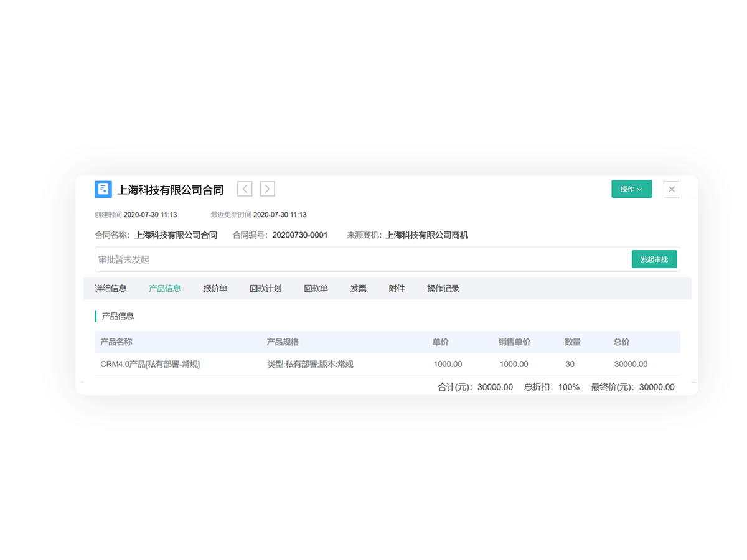Open the 操作 dropdown menu

coord(632,189)
